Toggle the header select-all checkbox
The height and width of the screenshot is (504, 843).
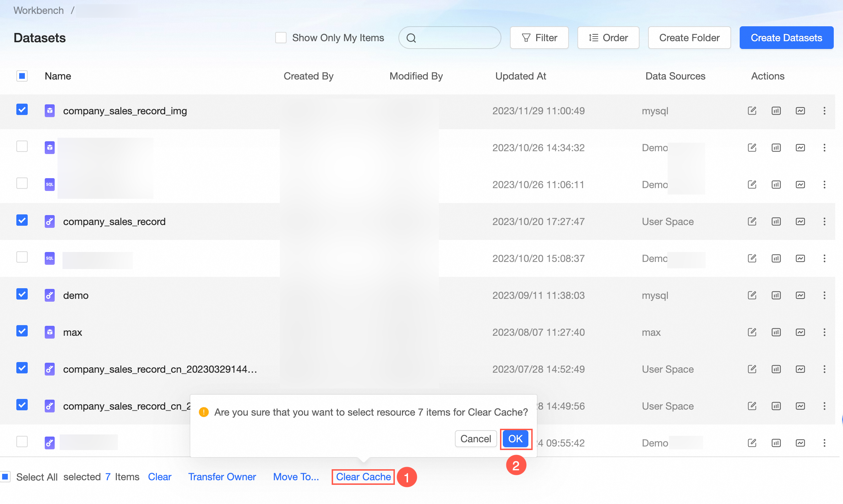pos(22,76)
